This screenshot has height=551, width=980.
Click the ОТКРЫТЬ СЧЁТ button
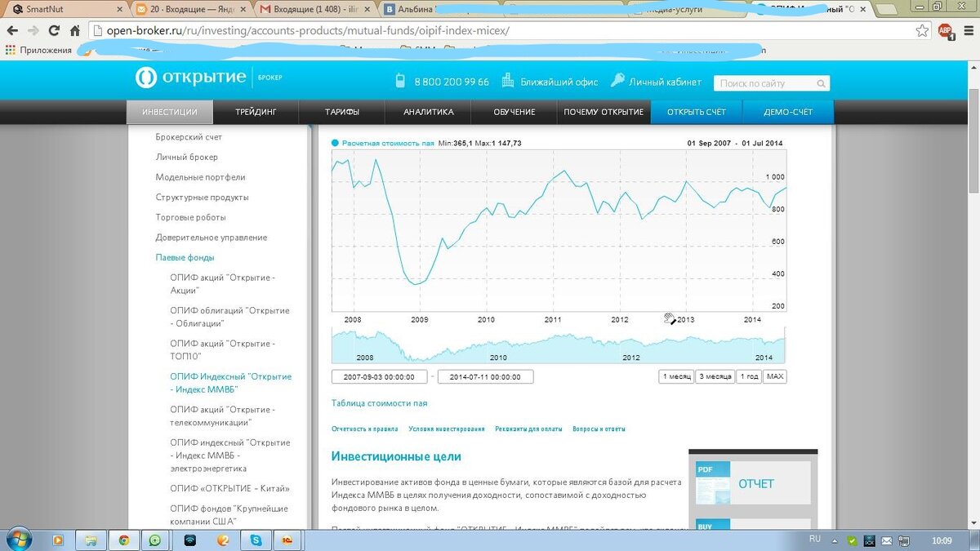[695, 112]
